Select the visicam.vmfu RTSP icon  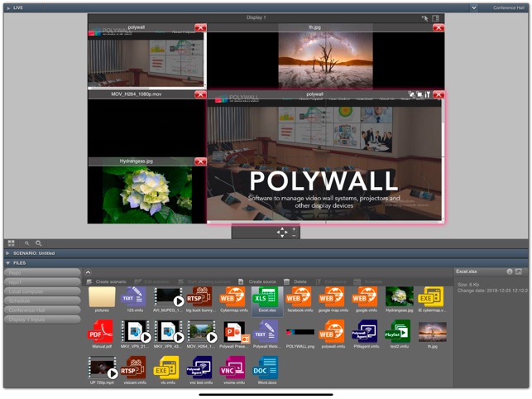(133, 368)
